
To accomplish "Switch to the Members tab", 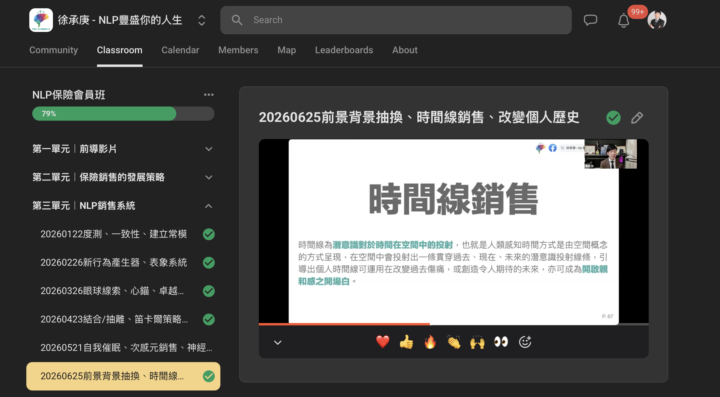I will 238,50.
